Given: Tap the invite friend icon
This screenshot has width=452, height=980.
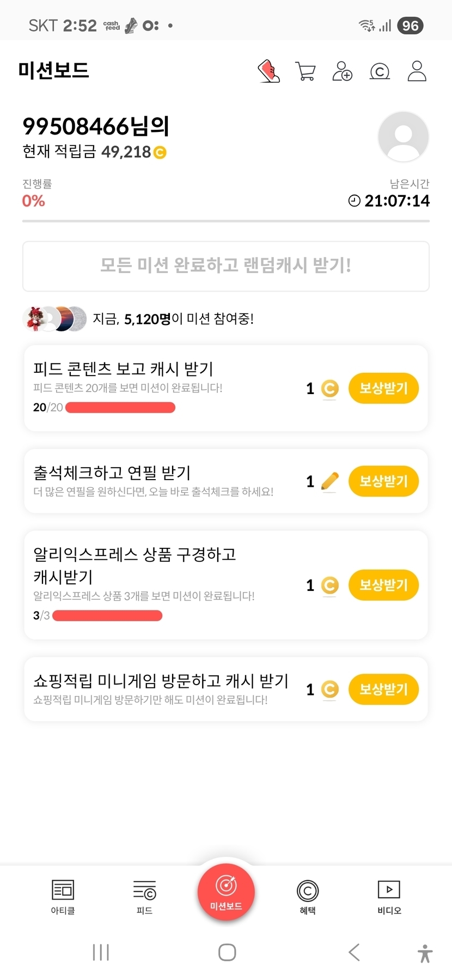Looking at the screenshot, I should 342,71.
